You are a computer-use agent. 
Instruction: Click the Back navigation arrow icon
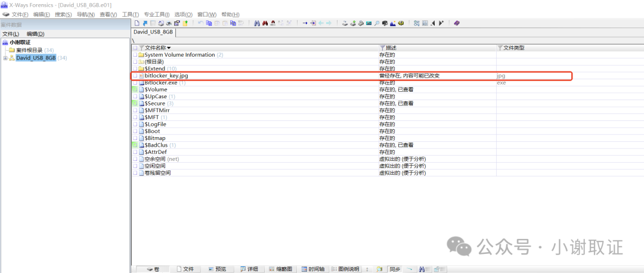321,23
